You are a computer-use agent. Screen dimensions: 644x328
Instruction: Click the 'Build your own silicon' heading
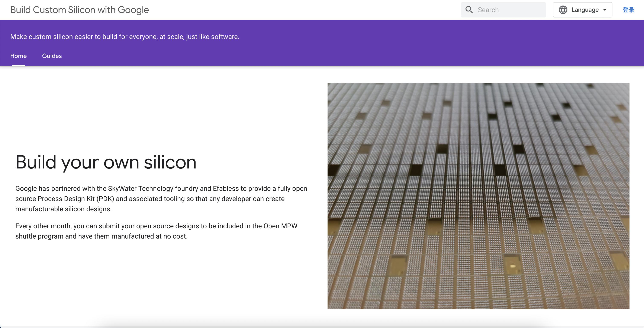click(106, 162)
